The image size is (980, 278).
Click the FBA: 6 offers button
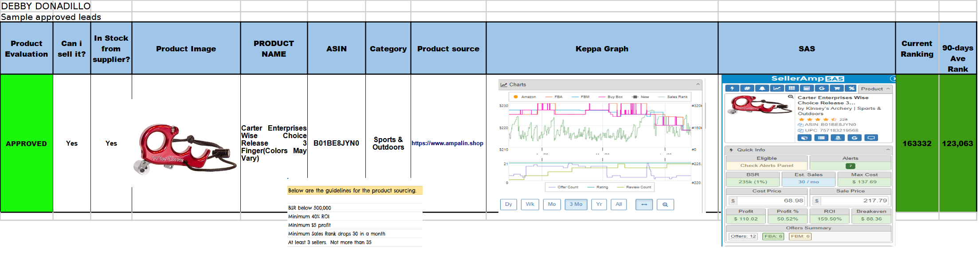773,236
